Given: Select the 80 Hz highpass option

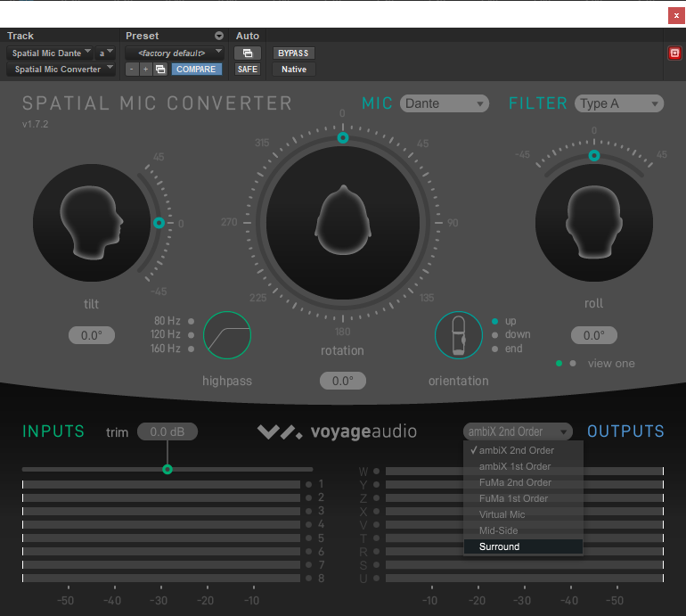Looking at the screenshot, I should pos(192,321).
